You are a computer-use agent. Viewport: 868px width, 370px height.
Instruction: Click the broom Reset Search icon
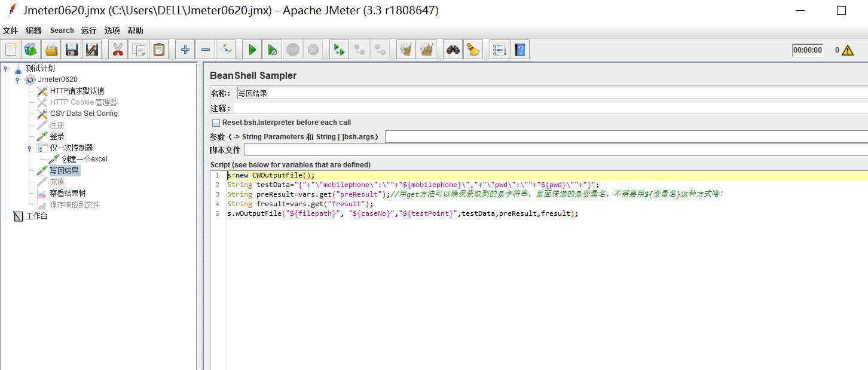(473, 50)
